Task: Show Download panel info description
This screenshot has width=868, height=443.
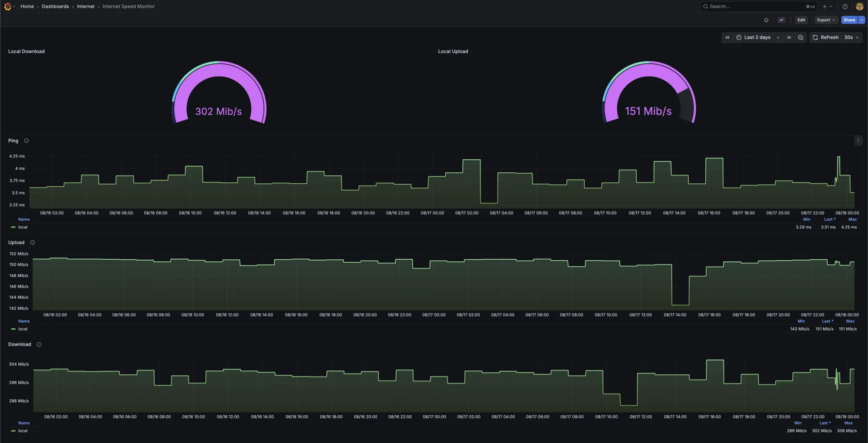Action: pos(39,344)
